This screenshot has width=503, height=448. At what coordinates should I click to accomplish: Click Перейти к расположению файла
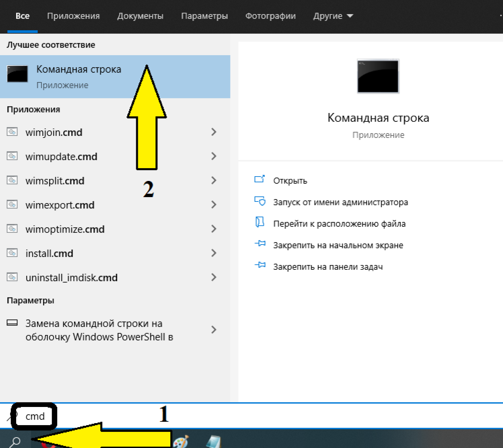point(339,224)
